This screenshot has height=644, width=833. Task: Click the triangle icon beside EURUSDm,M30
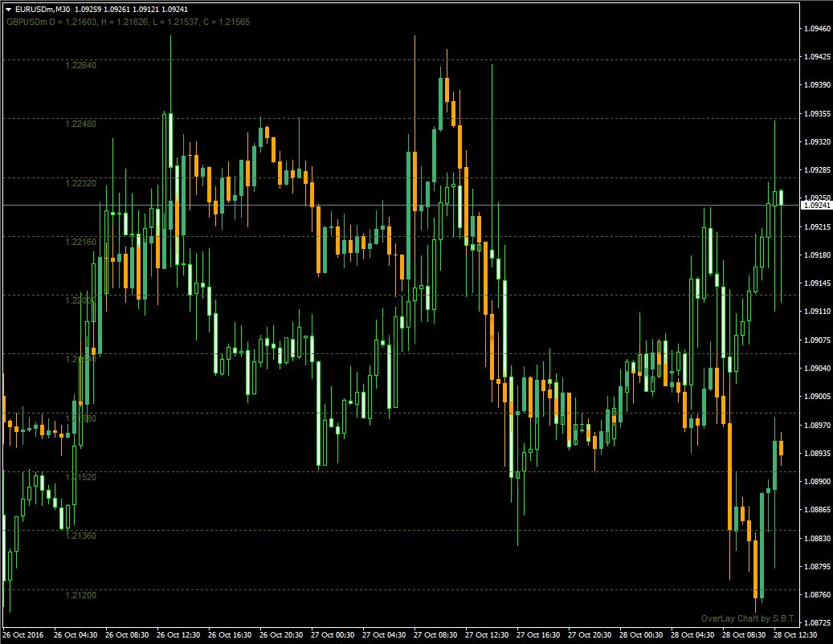[x=8, y=9]
